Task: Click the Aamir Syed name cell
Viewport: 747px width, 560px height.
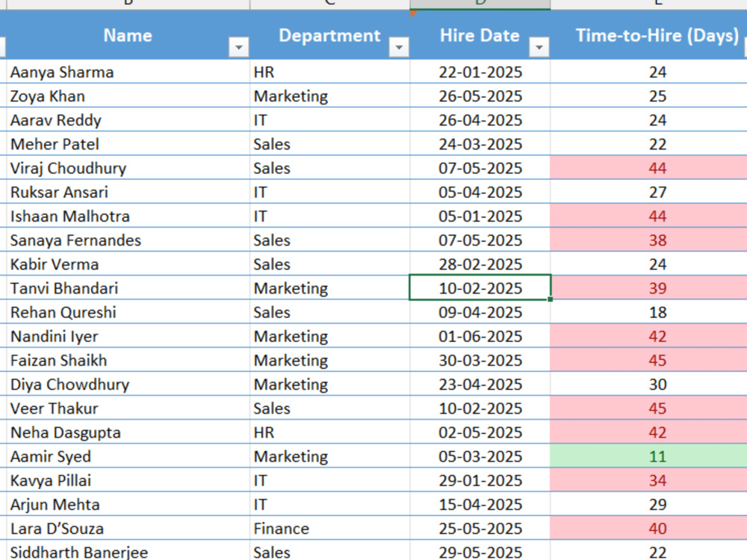Action: coord(128,456)
